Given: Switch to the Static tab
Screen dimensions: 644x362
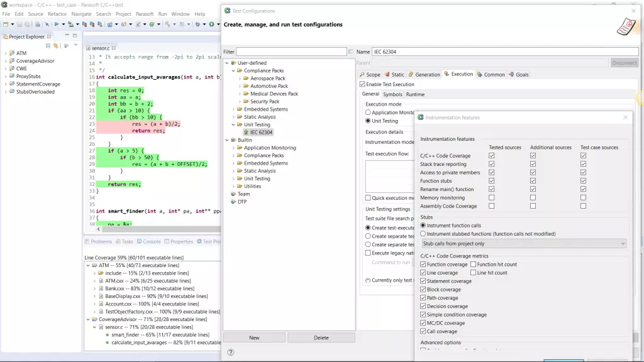Looking at the screenshot, I should tap(394, 74).
